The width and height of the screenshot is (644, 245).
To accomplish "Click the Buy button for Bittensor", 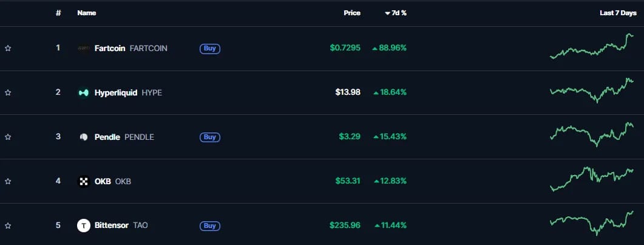I will point(210,226).
